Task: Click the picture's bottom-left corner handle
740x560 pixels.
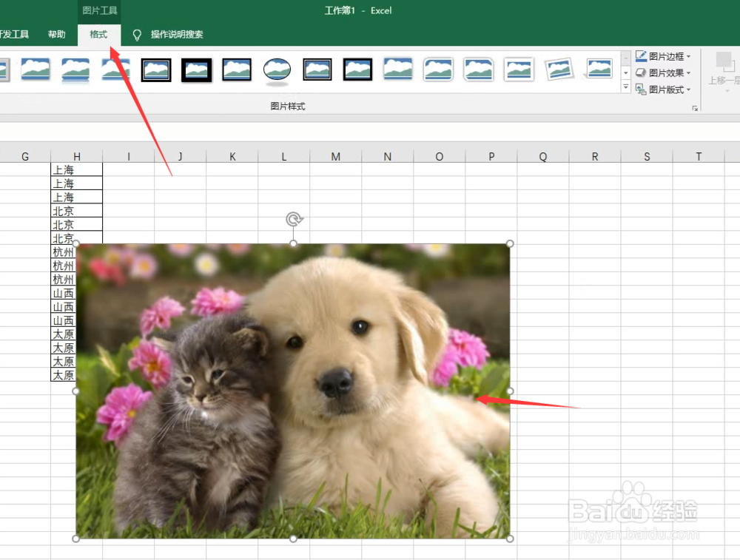Action: pyautogui.click(x=76, y=539)
